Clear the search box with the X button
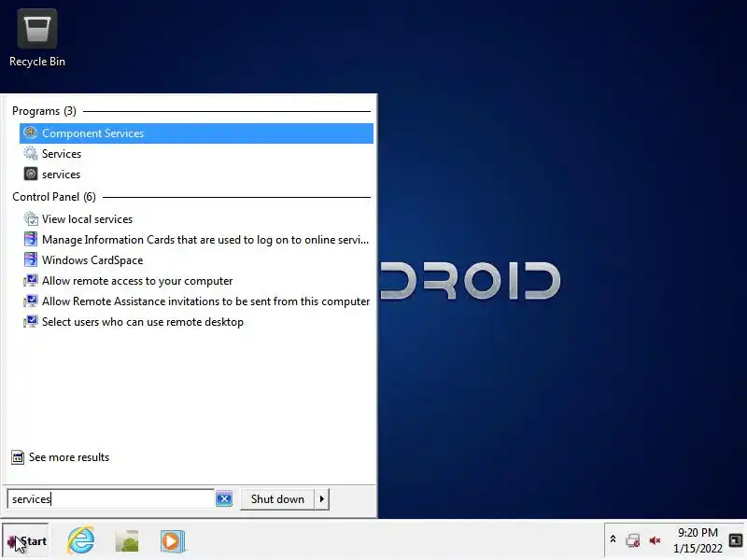 [224, 499]
